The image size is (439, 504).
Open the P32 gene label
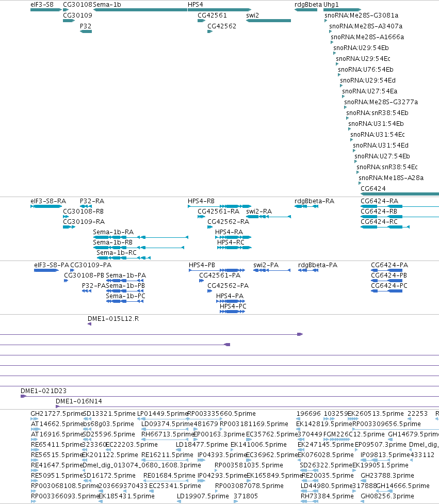tap(86, 26)
